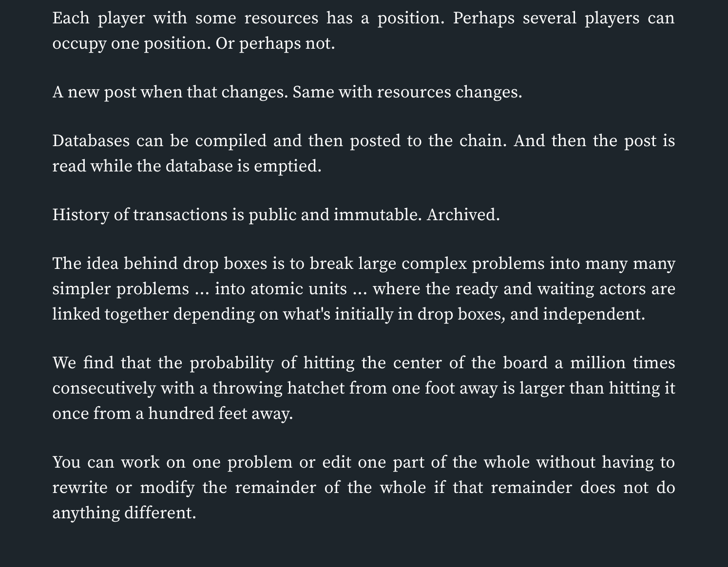Image resolution: width=728 pixels, height=567 pixels.
Task: Click the words "into atomic units"
Action: 281,289
